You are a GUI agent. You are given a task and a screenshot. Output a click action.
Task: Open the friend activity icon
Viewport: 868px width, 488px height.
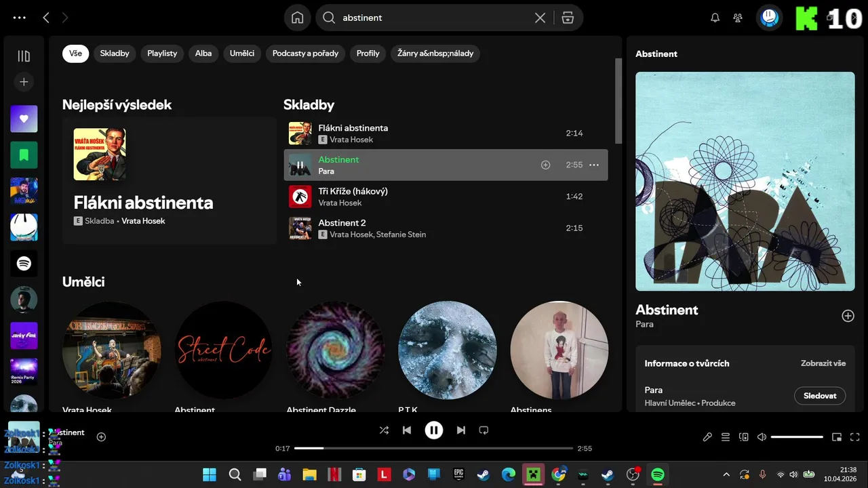pos(738,18)
